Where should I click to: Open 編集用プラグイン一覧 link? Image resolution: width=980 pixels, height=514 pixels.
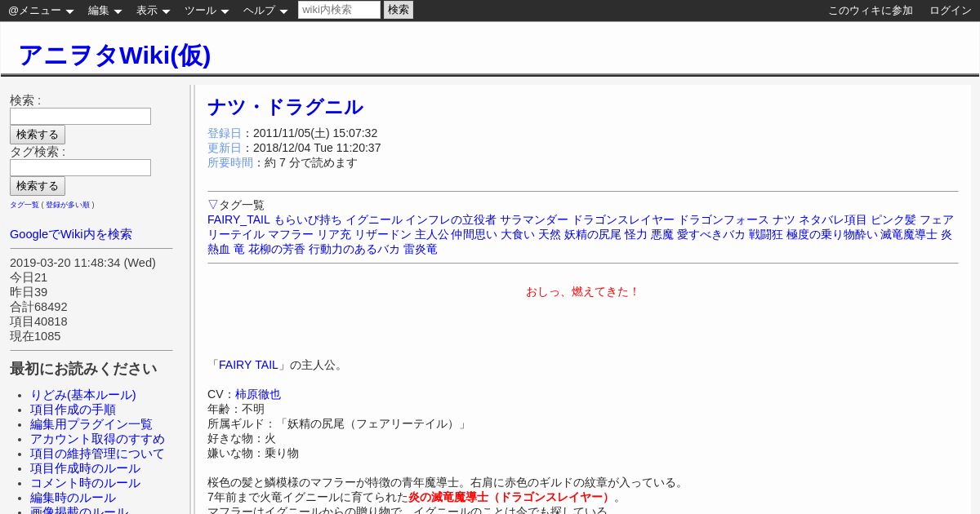pos(91,424)
